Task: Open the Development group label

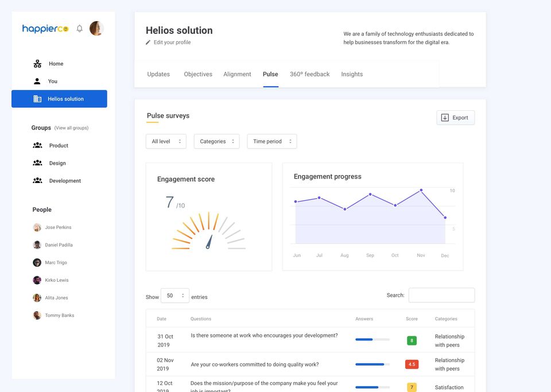Action: click(x=65, y=181)
